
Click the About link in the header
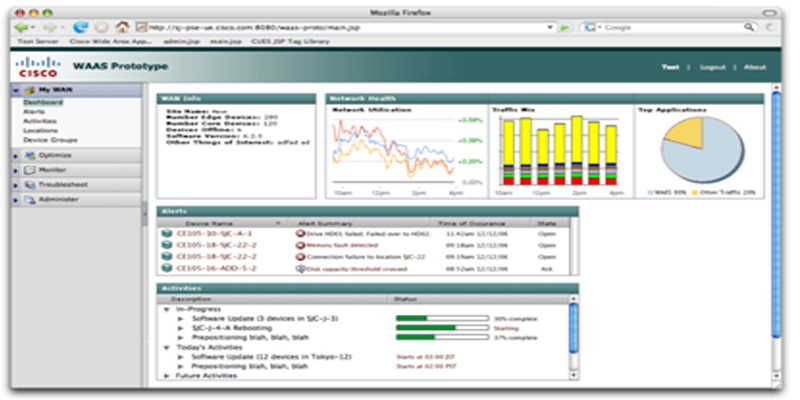tap(755, 67)
